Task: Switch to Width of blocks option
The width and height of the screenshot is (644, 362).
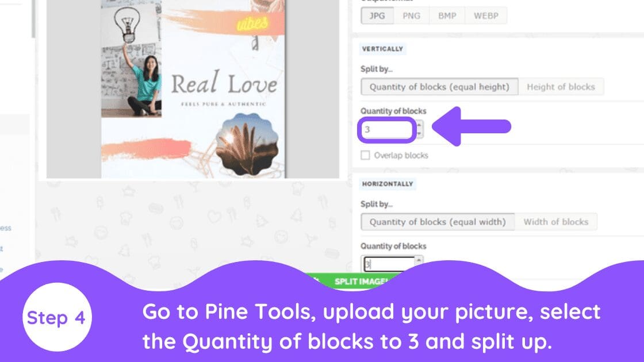Action: pyautogui.click(x=555, y=222)
